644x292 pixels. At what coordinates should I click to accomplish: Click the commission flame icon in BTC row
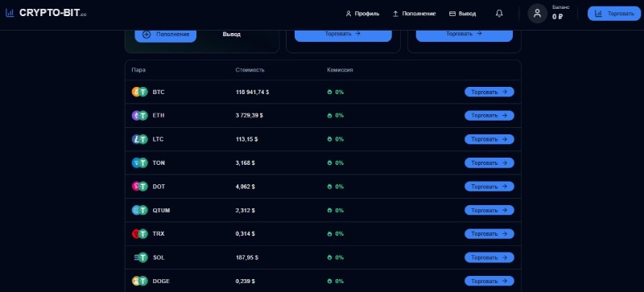click(x=329, y=92)
